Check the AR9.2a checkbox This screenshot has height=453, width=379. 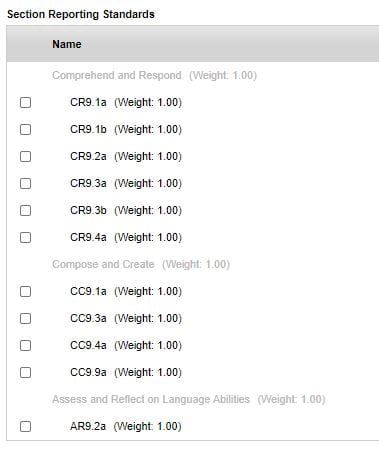(25, 426)
